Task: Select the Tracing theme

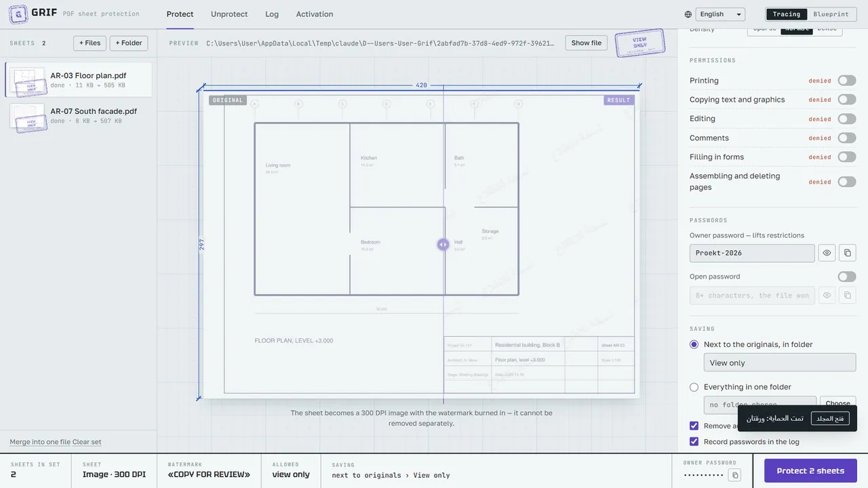Action: (x=787, y=14)
